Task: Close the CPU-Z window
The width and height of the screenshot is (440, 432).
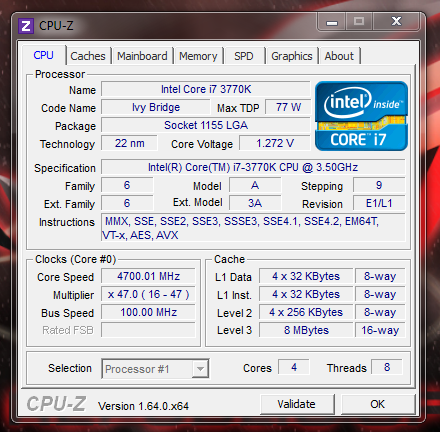Action: pyautogui.click(x=396, y=22)
